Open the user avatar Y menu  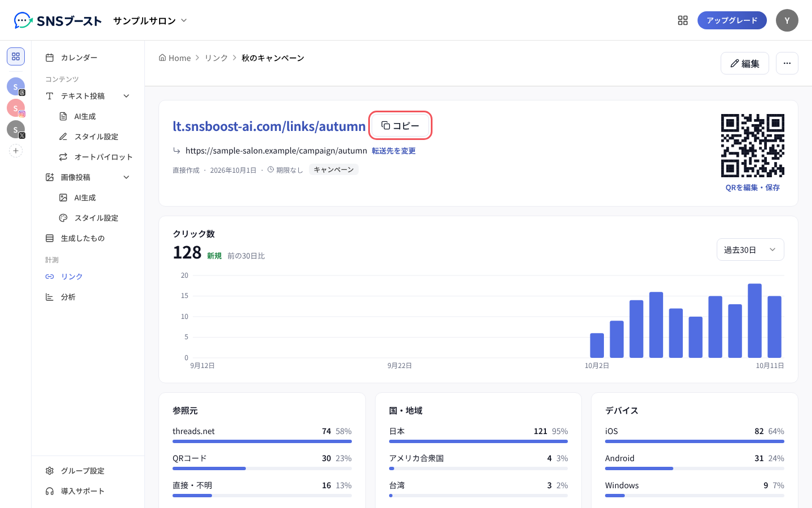tap(787, 20)
